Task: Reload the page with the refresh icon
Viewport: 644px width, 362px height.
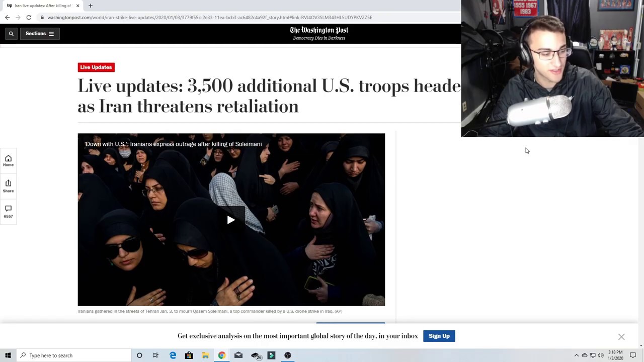Action: (x=29, y=18)
